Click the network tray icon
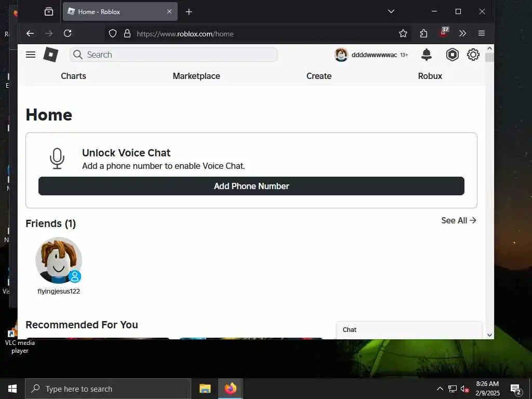532x399 pixels. click(453, 389)
